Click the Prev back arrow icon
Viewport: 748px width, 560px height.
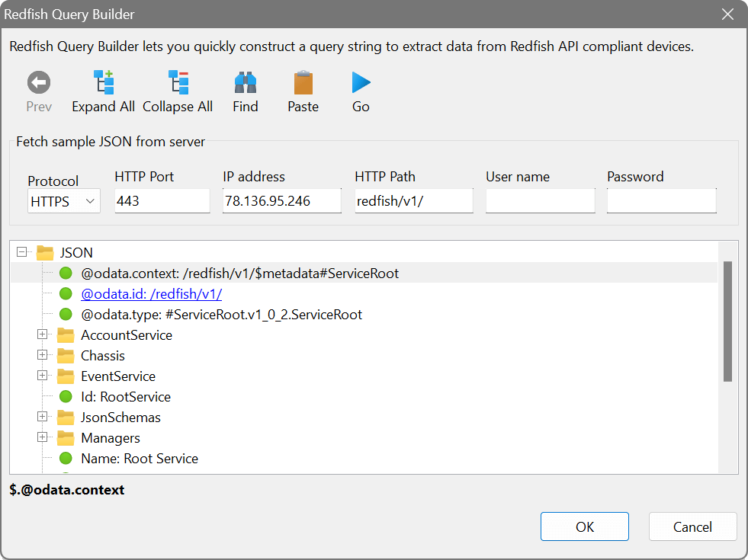(x=39, y=82)
